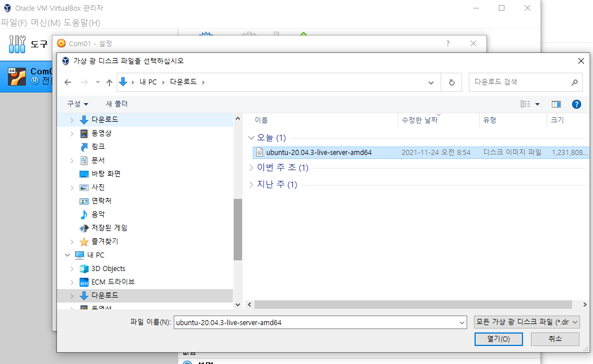The image size is (593, 364).
Task: Select 링크 folder in tree
Action: 98,147
